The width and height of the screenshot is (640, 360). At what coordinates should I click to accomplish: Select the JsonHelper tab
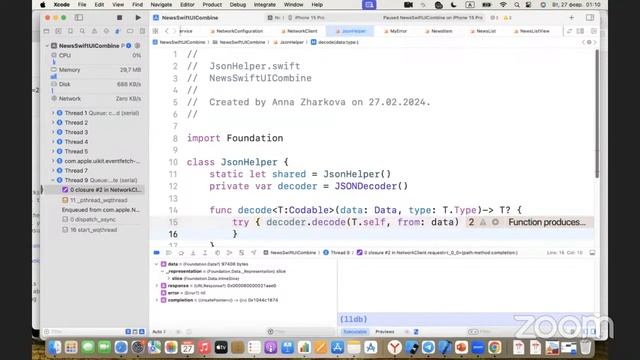pos(350,31)
